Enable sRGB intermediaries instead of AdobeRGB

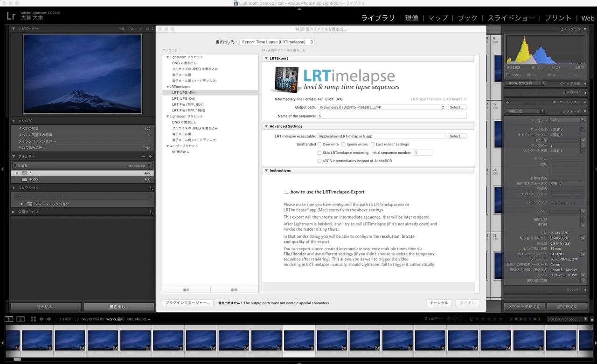(x=319, y=160)
